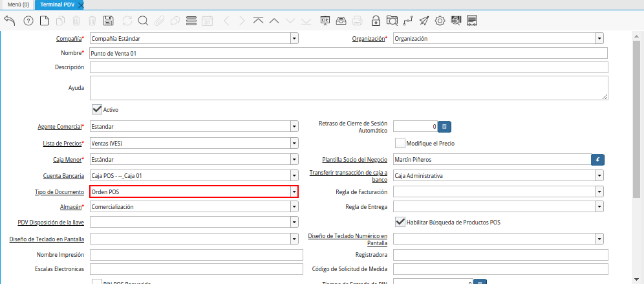Save the record with floppy disk icon

coord(109,21)
